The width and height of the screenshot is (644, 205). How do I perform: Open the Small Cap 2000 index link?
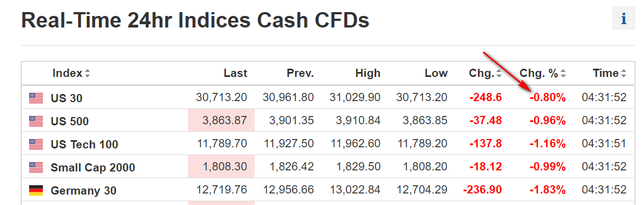[x=93, y=167]
